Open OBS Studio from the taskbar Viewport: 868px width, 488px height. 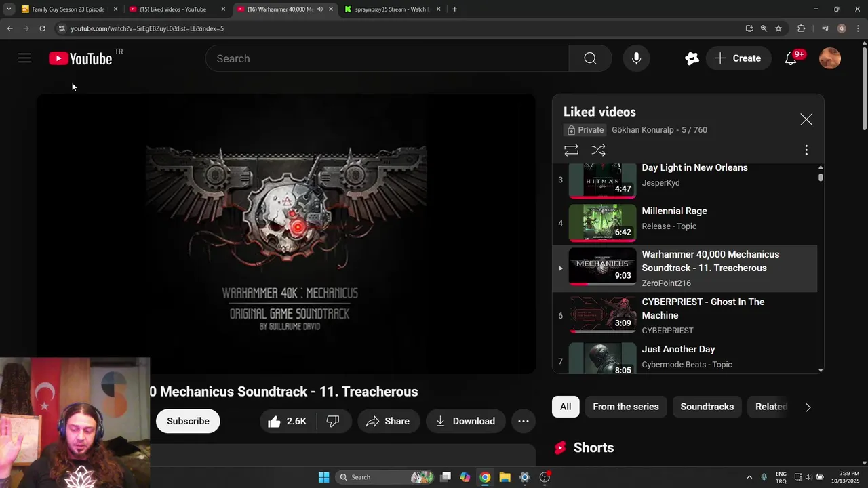(x=544, y=477)
